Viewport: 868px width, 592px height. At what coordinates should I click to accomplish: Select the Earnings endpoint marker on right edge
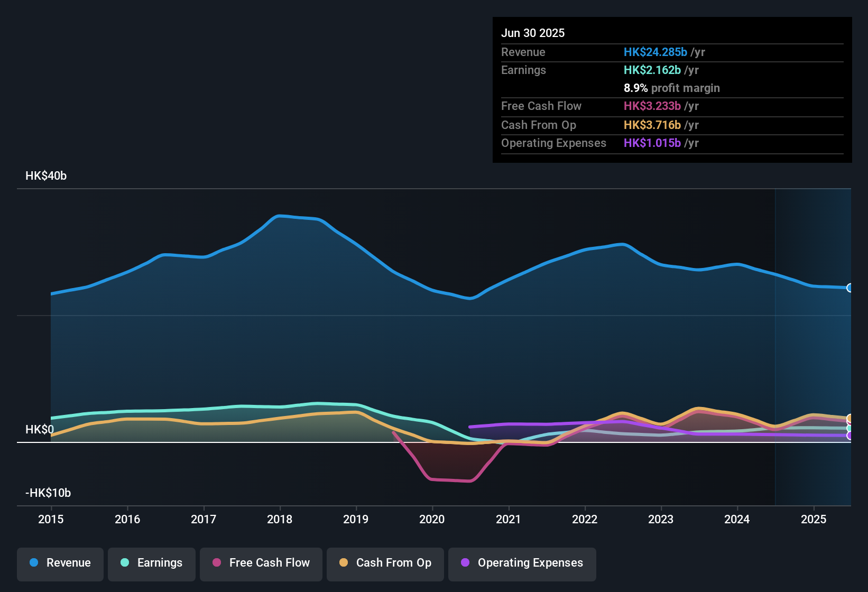(849, 428)
